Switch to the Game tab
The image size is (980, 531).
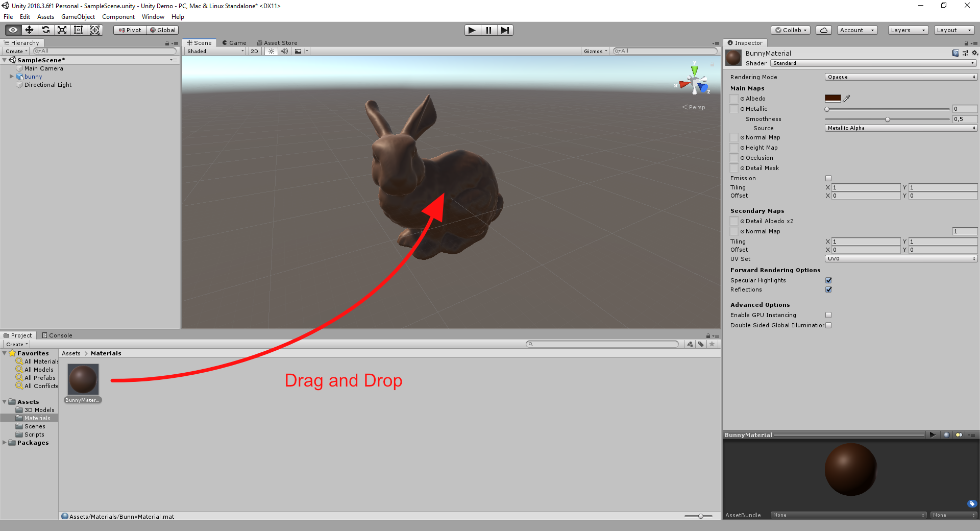pos(234,43)
